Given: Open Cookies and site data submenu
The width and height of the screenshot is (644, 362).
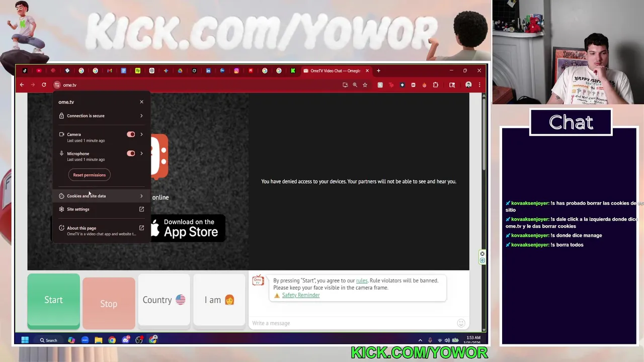Looking at the screenshot, I should click(101, 196).
